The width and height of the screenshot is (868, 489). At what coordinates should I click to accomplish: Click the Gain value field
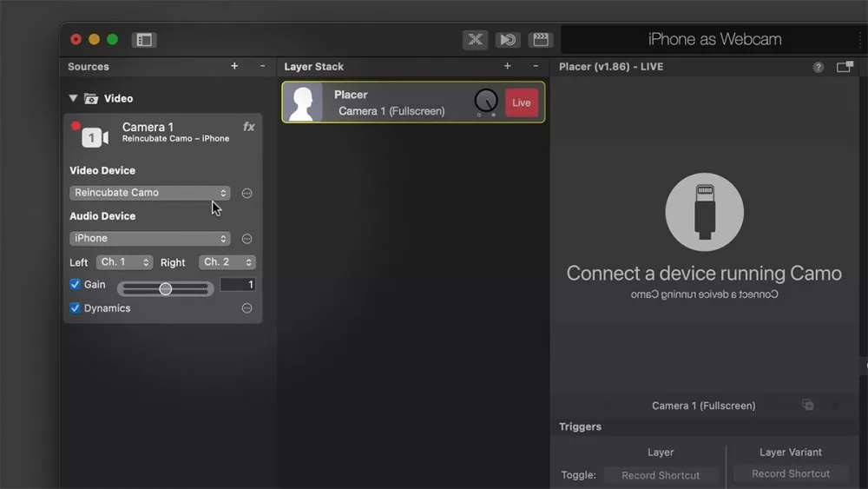238,285
